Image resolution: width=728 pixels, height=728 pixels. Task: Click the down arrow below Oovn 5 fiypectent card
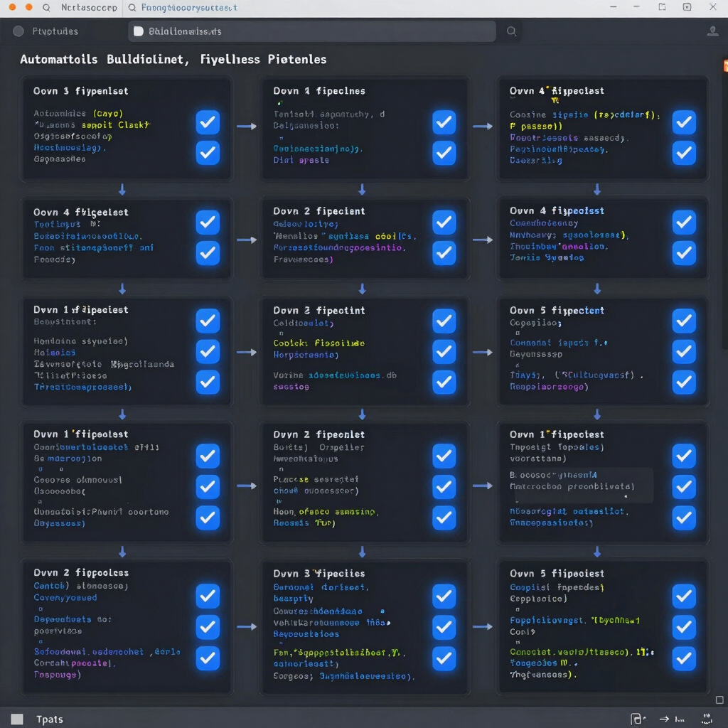597,414
